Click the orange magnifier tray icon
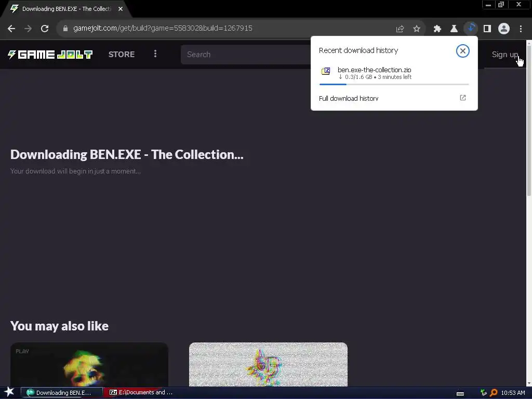The width and height of the screenshot is (532, 399). (x=494, y=393)
